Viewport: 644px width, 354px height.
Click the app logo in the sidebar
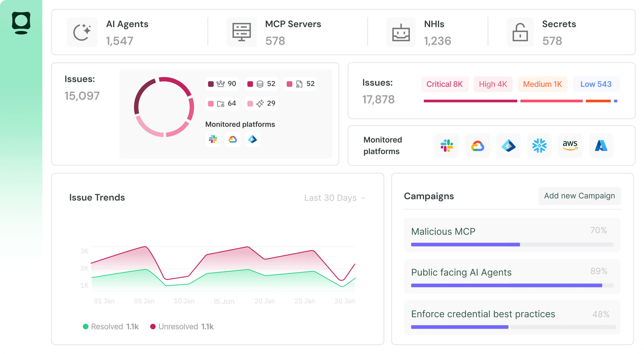click(21, 23)
